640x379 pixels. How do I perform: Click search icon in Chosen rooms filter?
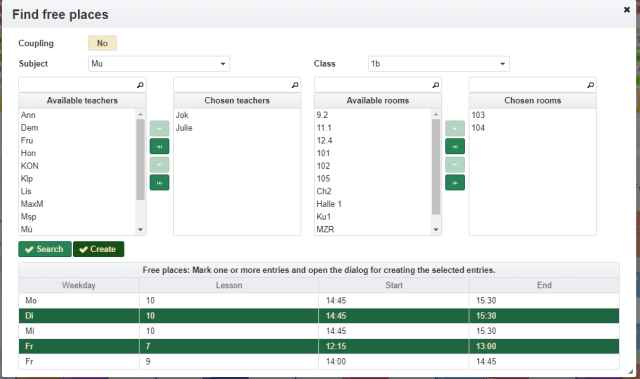[590, 85]
